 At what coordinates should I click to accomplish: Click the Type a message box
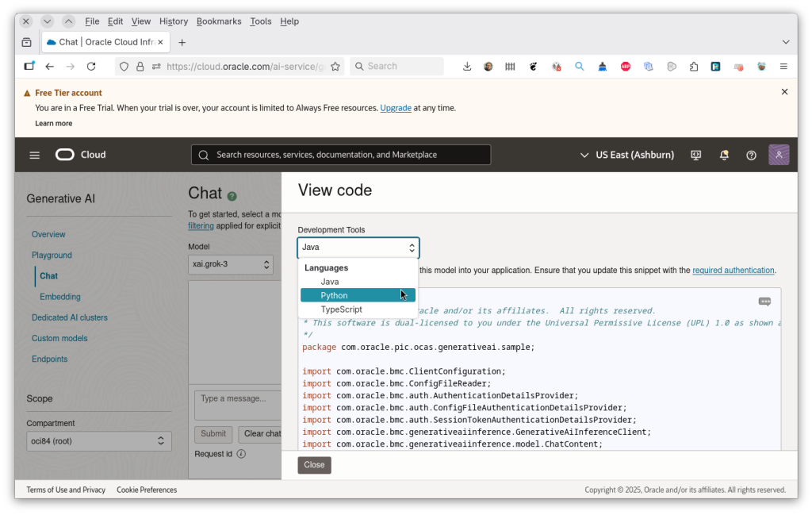point(238,405)
